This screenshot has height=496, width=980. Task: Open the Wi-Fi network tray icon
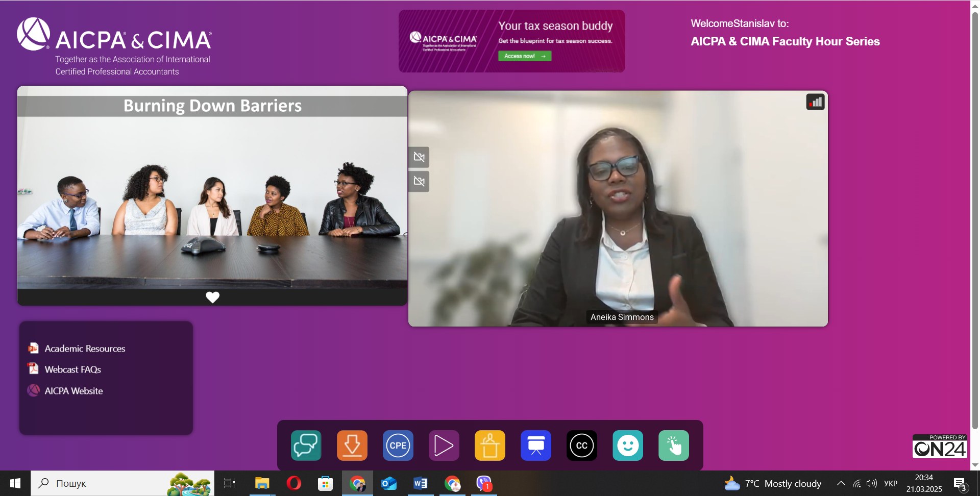pos(857,483)
